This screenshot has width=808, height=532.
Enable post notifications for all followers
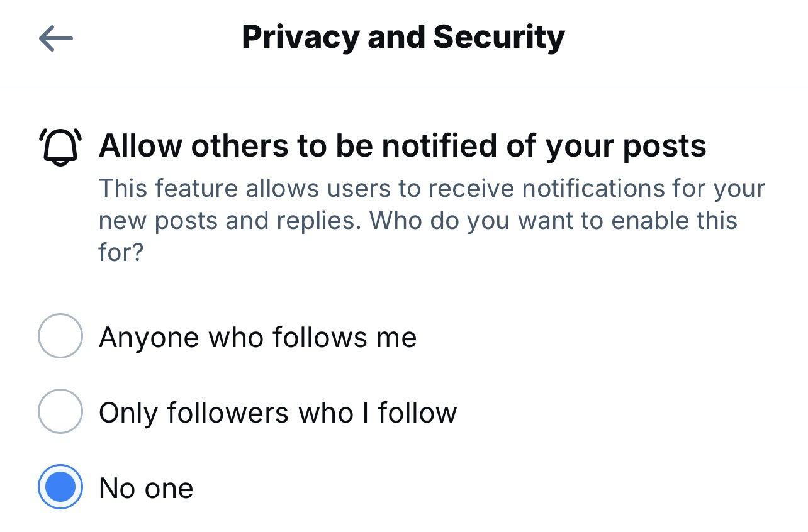[60, 336]
